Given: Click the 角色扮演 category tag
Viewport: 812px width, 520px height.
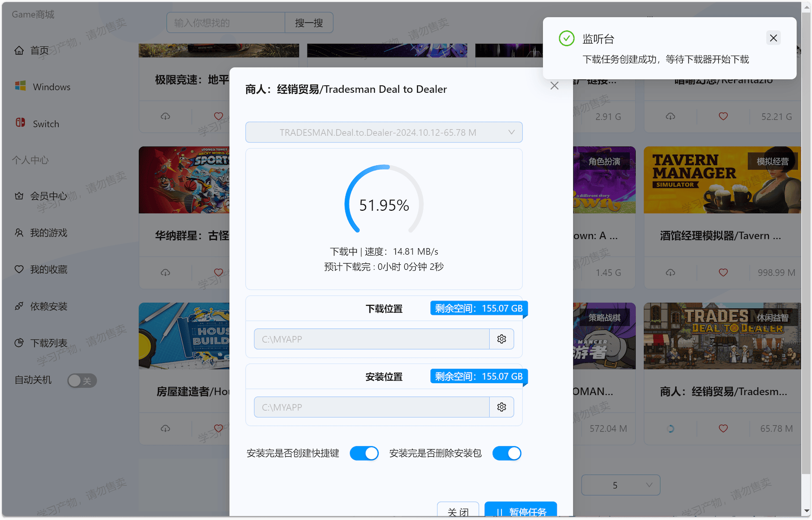Looking at the screenshot, I should (x=604, y=161).
